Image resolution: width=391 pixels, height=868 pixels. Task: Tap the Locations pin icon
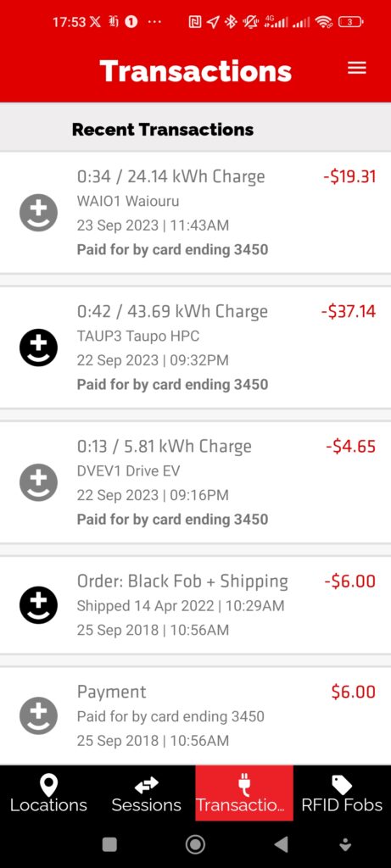(x=48, y=784)
